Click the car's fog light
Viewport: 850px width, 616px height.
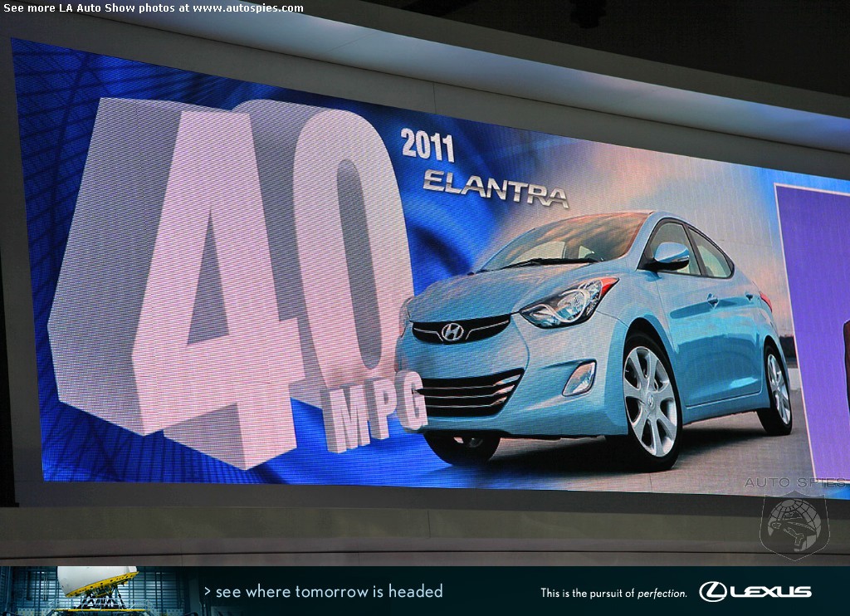[x=579, y=379]
